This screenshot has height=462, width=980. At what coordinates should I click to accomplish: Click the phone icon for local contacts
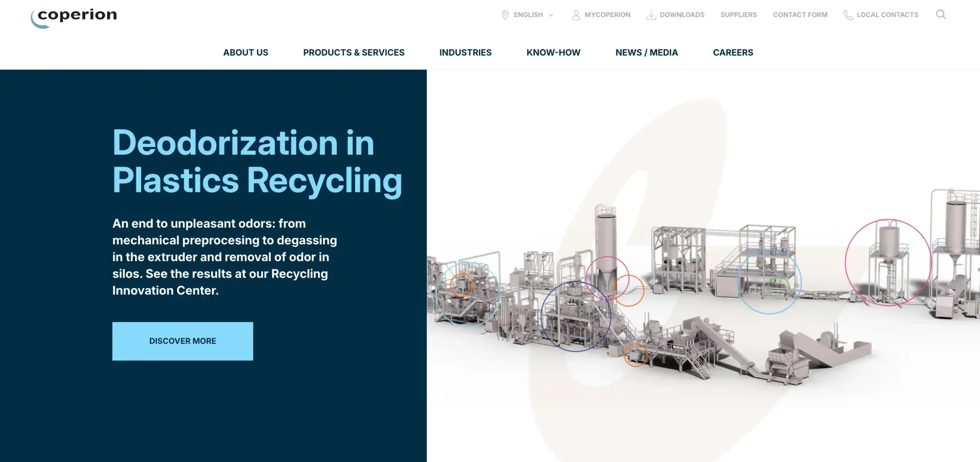point(848,15)
